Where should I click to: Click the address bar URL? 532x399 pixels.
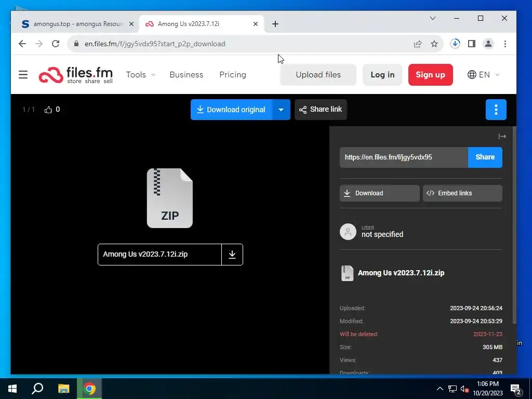155,44
